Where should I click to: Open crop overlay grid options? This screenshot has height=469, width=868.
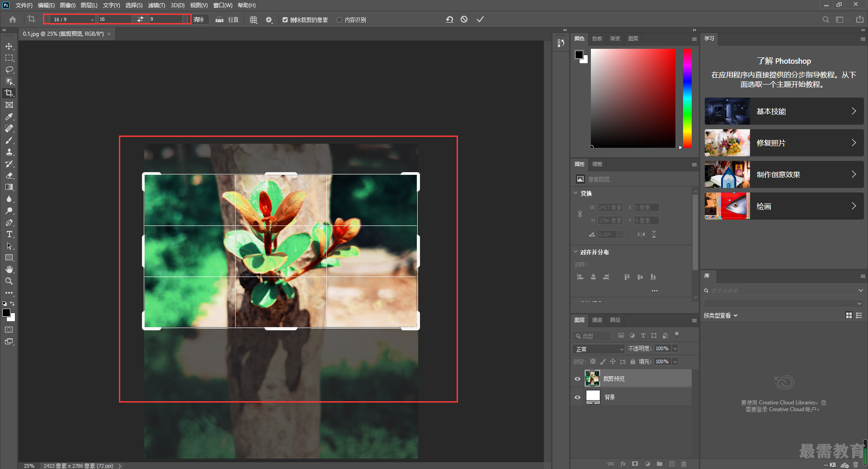[254, 20]
